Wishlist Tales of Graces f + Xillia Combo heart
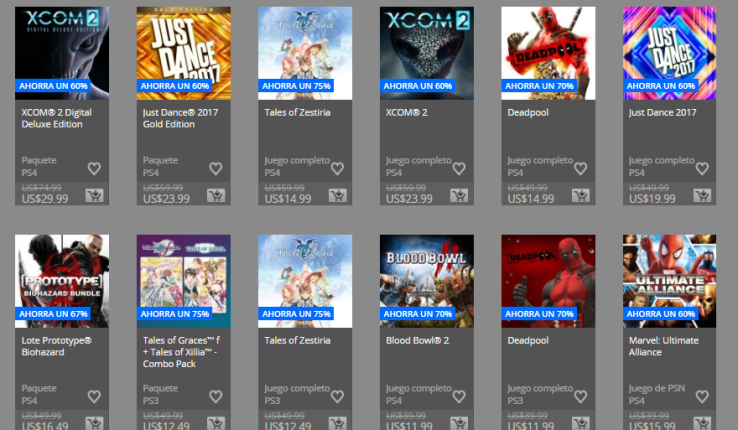This screenshot has height=430, width=738. (216, 397)
